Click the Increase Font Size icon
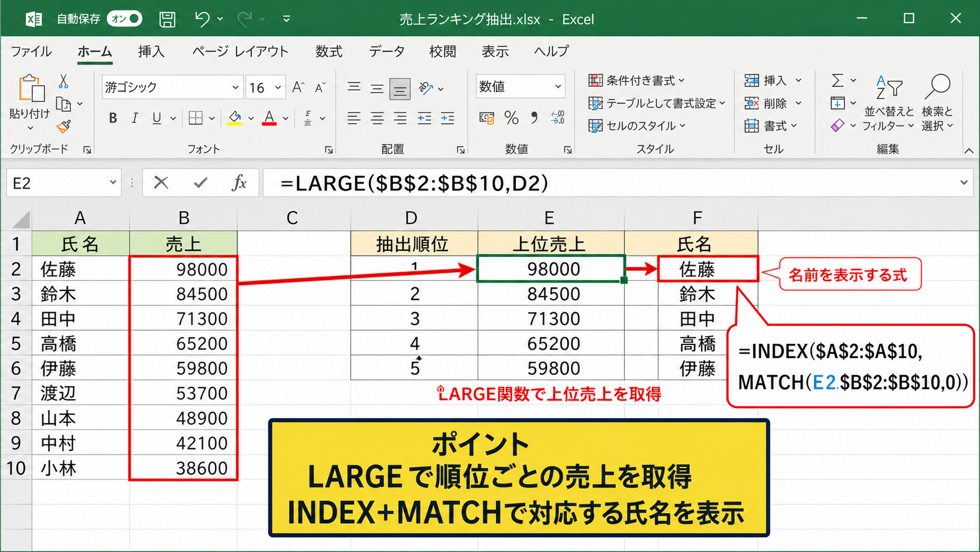This screenshot has height=552, width=980. tap(298, 87)
